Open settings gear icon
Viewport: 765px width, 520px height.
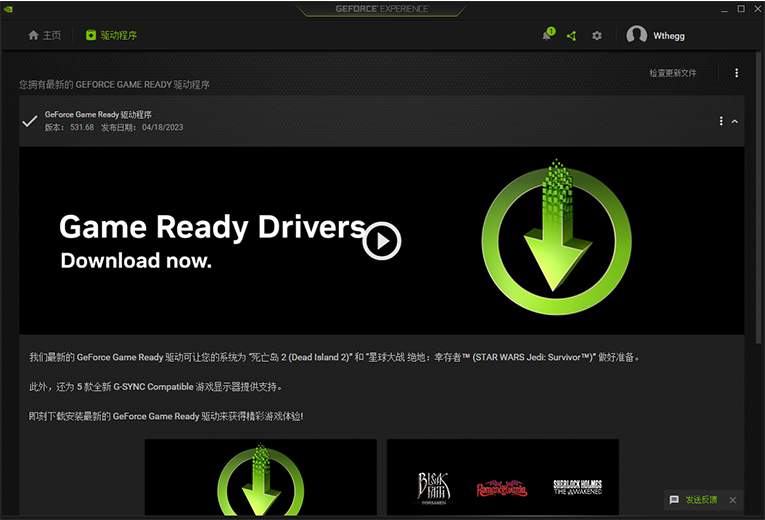pyautogui.click(x=597, y=36)
